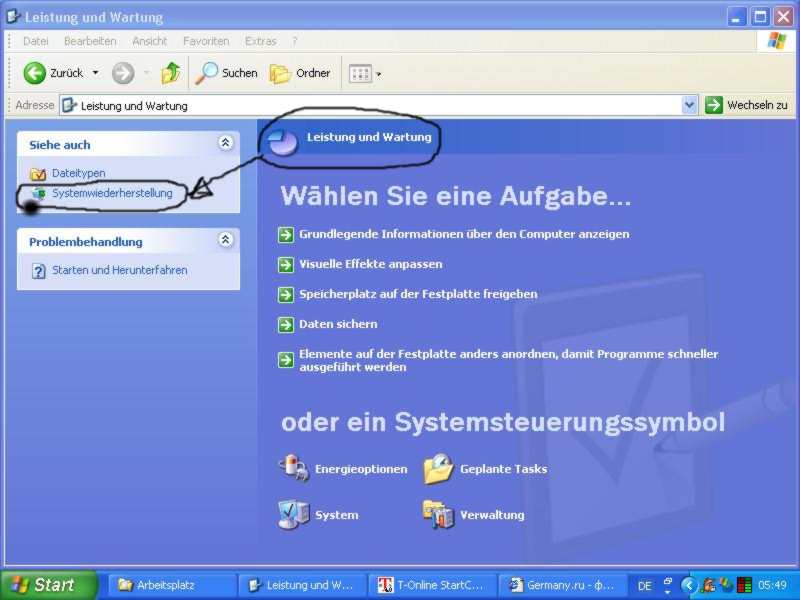Click the red-green bars tray icon
This screenshot has height=600, width=800.
pyautogui.click(x=745, y=585)
